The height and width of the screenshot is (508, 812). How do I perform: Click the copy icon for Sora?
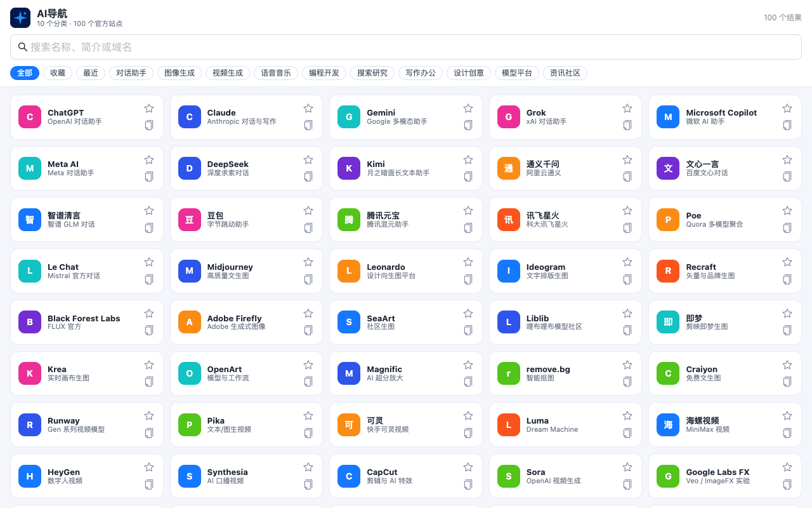click(x=627, y=485)
